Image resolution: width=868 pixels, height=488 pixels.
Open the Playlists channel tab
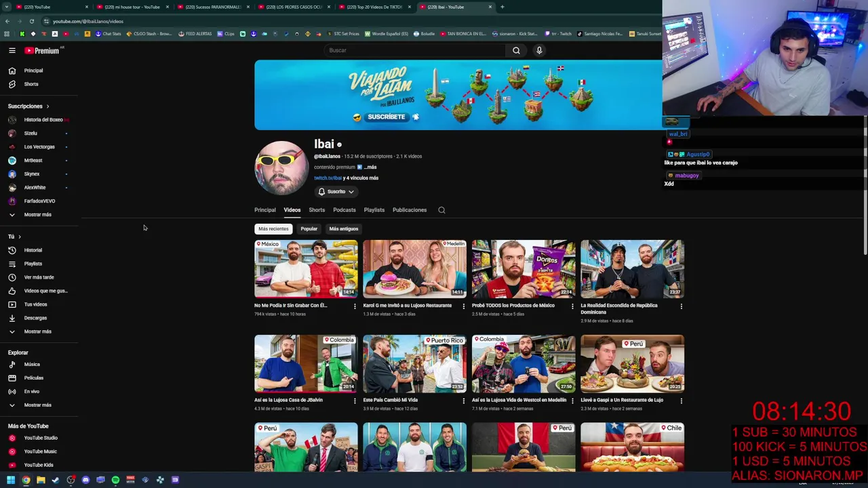tap(374, 210)
